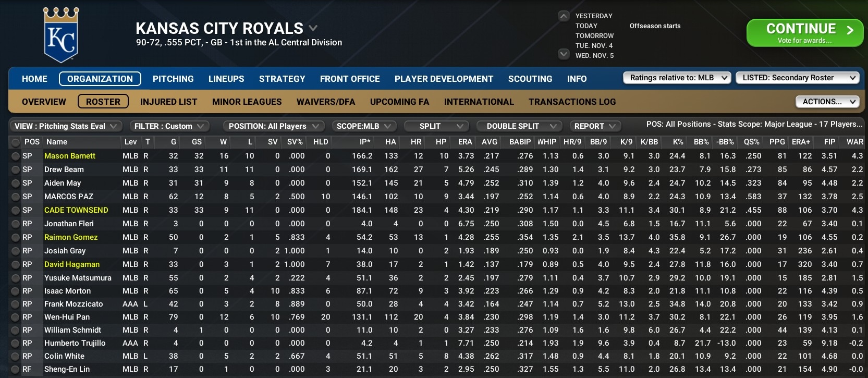This screenshot has height=378, width=868.
Task: Select the radio button for Drew Beam
Action: pos(16,169)
